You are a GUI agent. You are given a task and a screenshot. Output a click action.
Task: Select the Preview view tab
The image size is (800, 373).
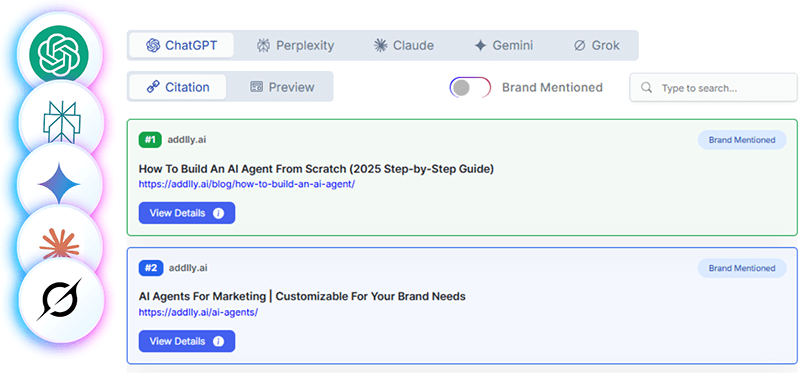coord(282,87)
